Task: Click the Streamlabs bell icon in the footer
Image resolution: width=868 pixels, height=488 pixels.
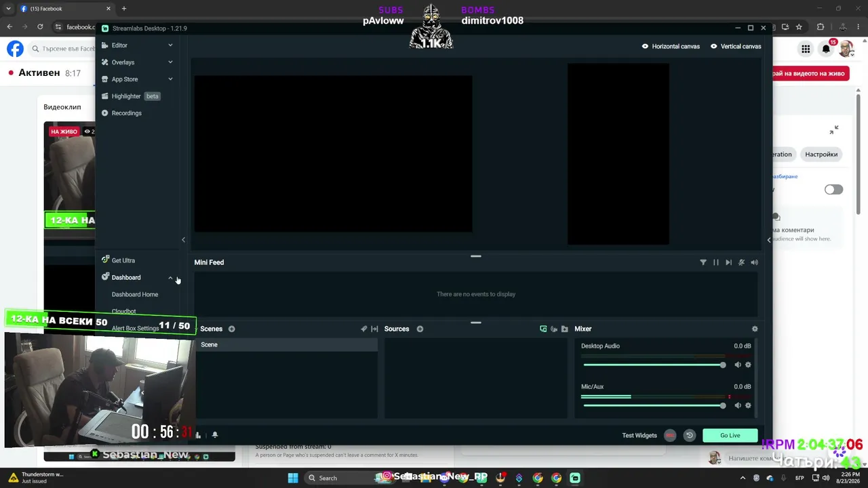Action: (x=215, y=434)
